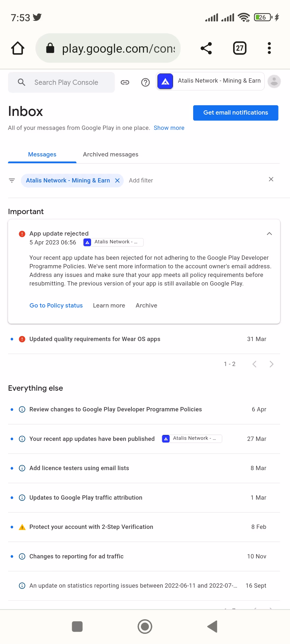Click the Search Play Console field
The image size is (290, 644).
point(66,82)
